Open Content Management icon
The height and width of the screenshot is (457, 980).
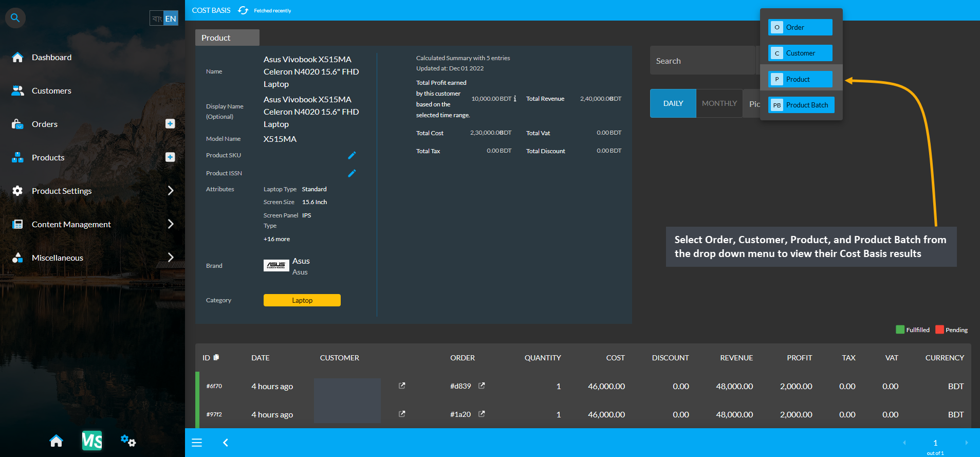(x=17, y=224)
